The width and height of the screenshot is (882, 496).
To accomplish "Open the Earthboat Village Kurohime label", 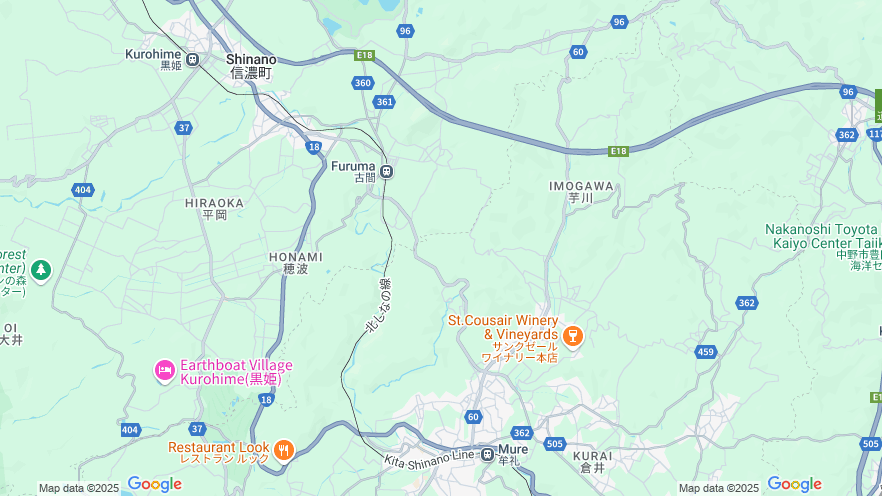I will 236,372.
